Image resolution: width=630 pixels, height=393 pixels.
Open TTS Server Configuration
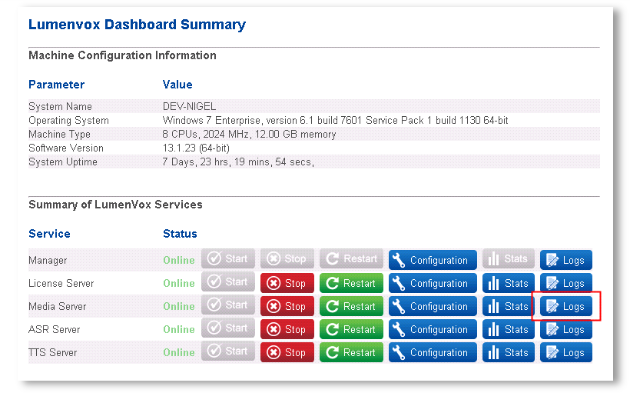[x=433, y=352]
